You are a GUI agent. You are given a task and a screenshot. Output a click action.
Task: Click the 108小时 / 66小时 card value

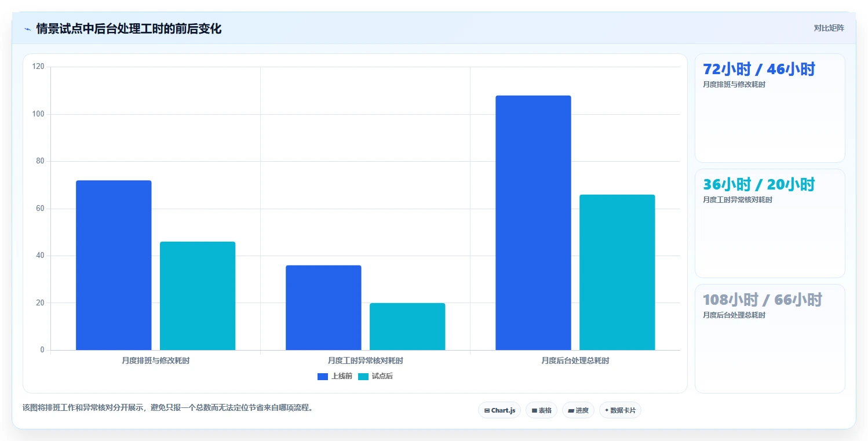763,300
